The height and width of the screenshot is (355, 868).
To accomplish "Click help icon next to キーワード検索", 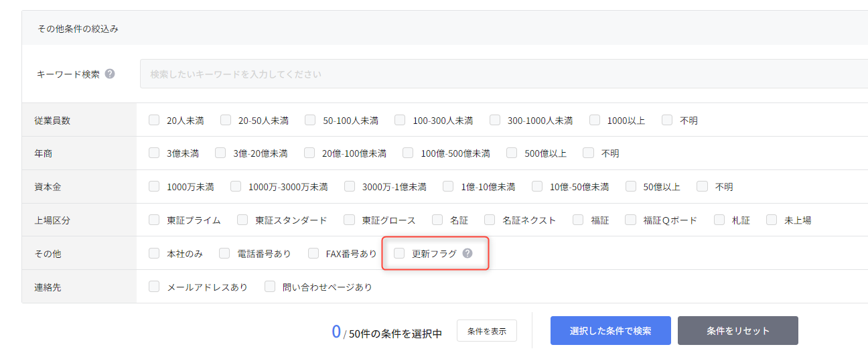I will coord(110,74).
